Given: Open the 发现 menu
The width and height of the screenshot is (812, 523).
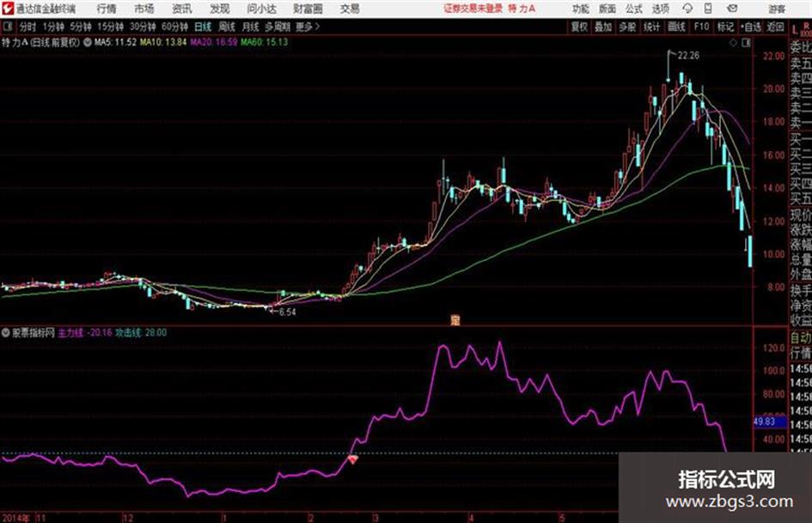Looking at the screenshot, I should 220,9.
